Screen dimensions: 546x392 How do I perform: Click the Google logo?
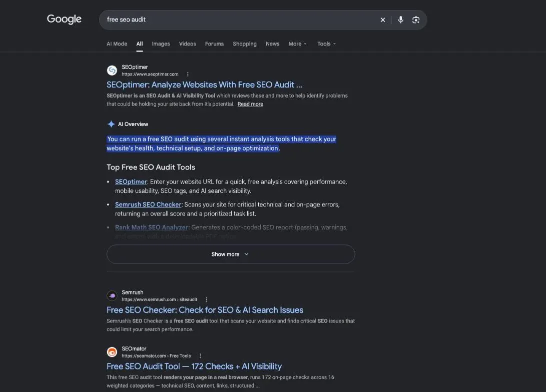click(x=64, y=19)
